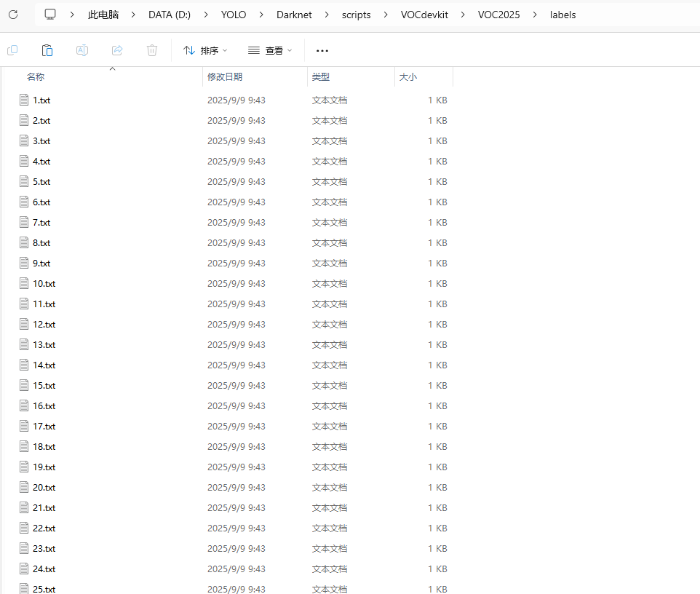Expand the chevron after Darknet
This screenshot has width=700, height=594.
click(327, 15)
